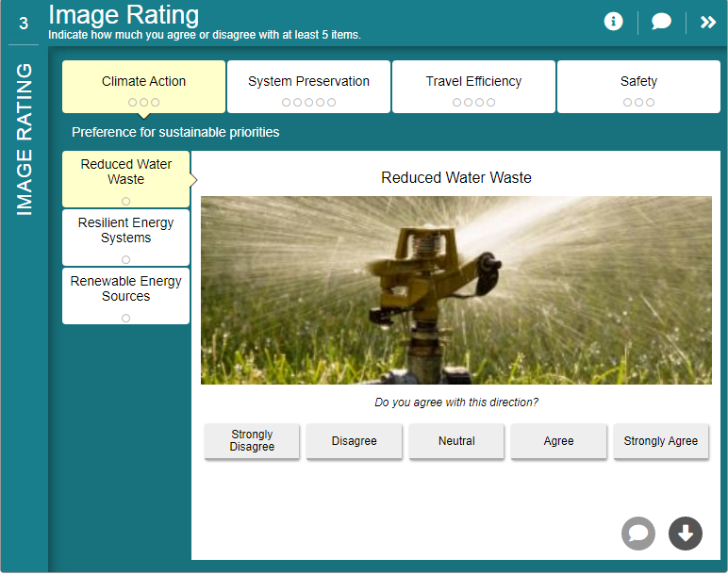Click the sprinkler image
728x575 pixels.
tap(455, 289)
